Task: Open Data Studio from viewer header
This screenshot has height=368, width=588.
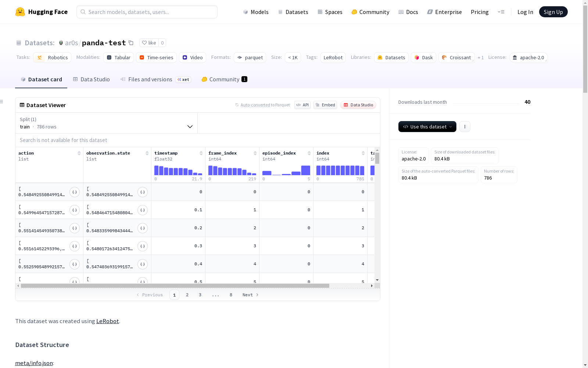Action: point(358,105)
